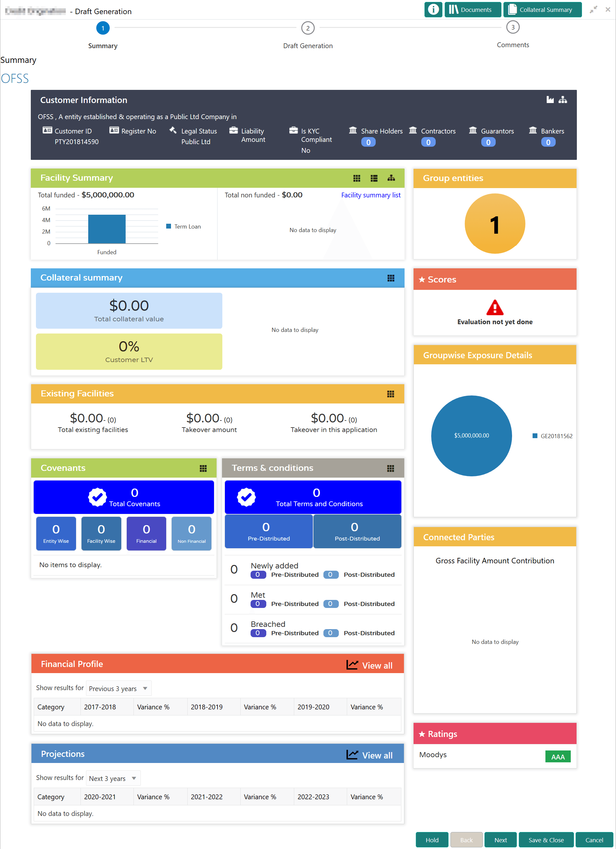The height and width of the screenshot is (849, 616).
Task: Click the Customer Information chart icon
Action: (550, 100)
